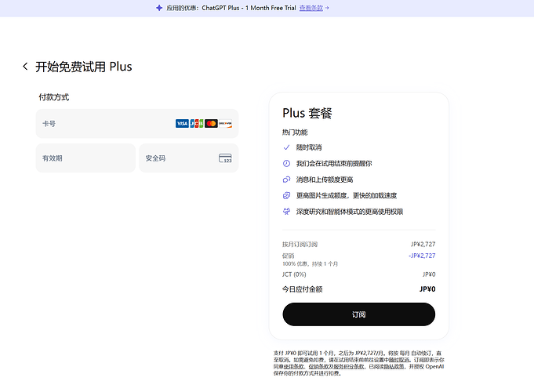Click the JCB card logo
534x392 pixels.
(x=197, y=123)
